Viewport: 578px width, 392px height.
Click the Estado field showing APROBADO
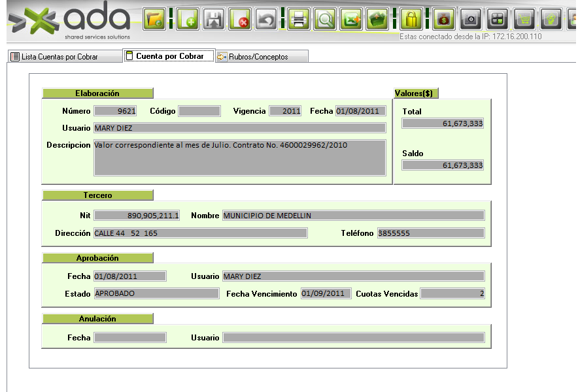click(156, 293)
